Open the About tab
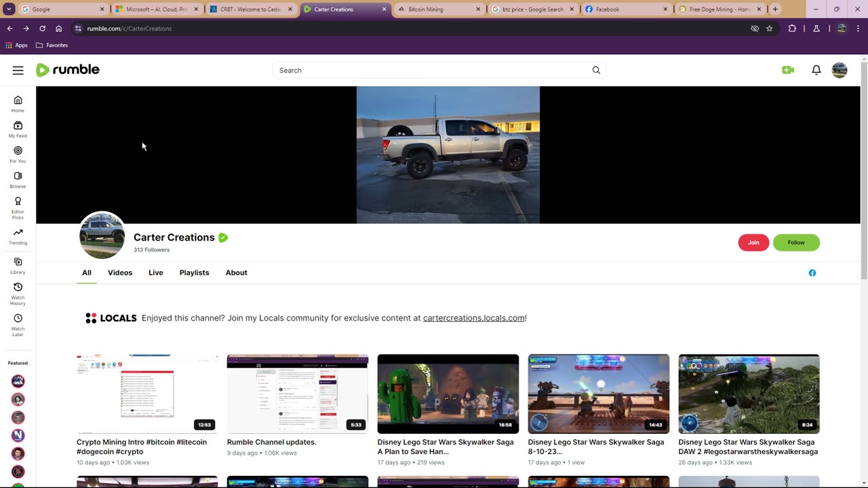The height and width of the screenshot is (488, 868). pyautogui.click(x=237, y=273)
